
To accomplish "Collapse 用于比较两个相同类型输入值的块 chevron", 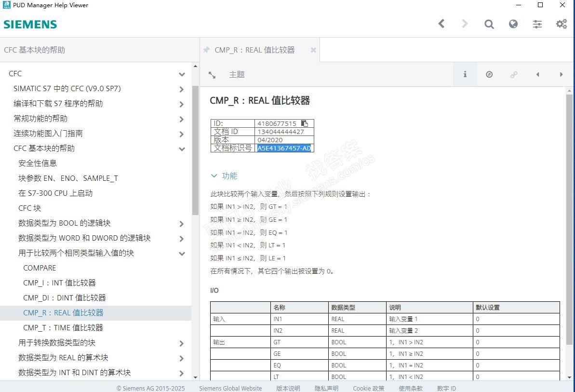I will pos(182,254).
